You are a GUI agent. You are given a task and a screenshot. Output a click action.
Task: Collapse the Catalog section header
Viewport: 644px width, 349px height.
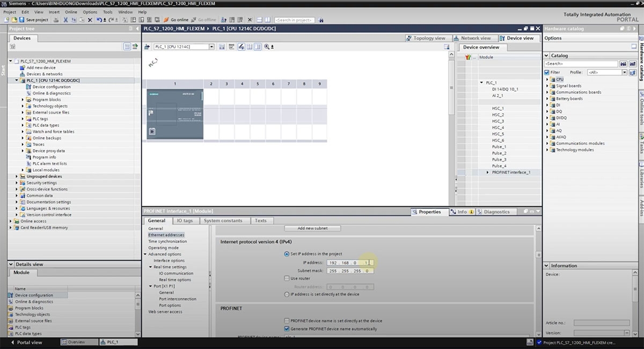tap(547, 55)
